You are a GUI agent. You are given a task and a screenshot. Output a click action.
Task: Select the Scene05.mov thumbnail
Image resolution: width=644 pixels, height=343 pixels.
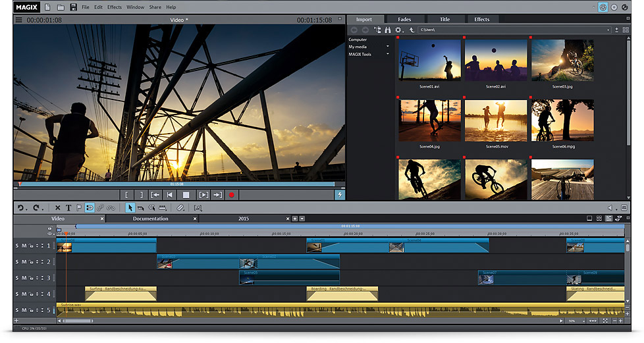(495, 121)
